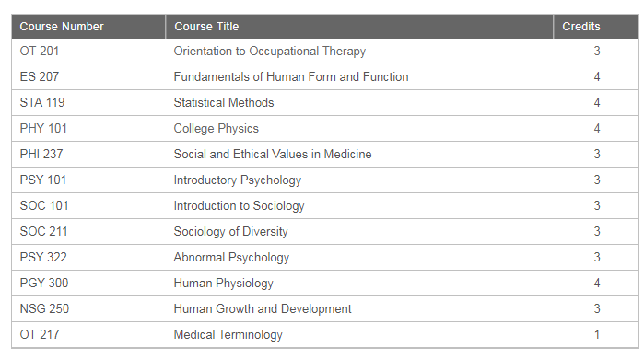Select the OT 201 course number cell
Viewport: 644px width, 359px height.
pyautogui.click(x=40, y=52)
